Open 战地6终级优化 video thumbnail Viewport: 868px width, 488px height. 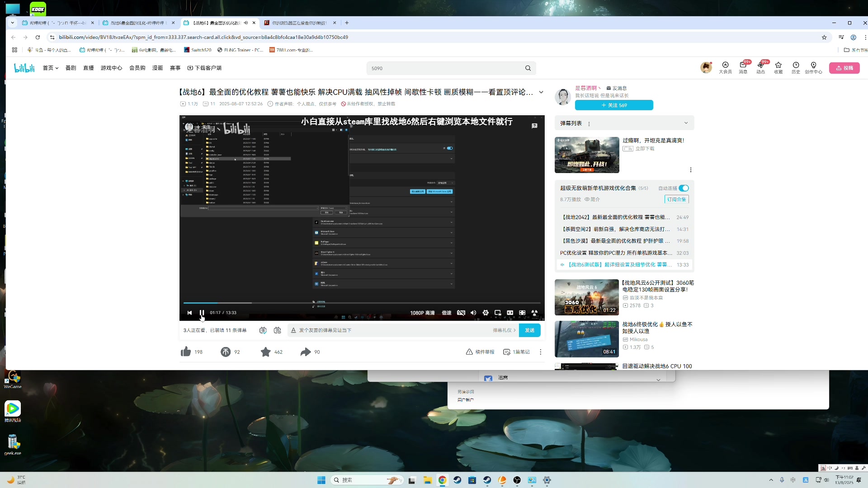point(586,339)
